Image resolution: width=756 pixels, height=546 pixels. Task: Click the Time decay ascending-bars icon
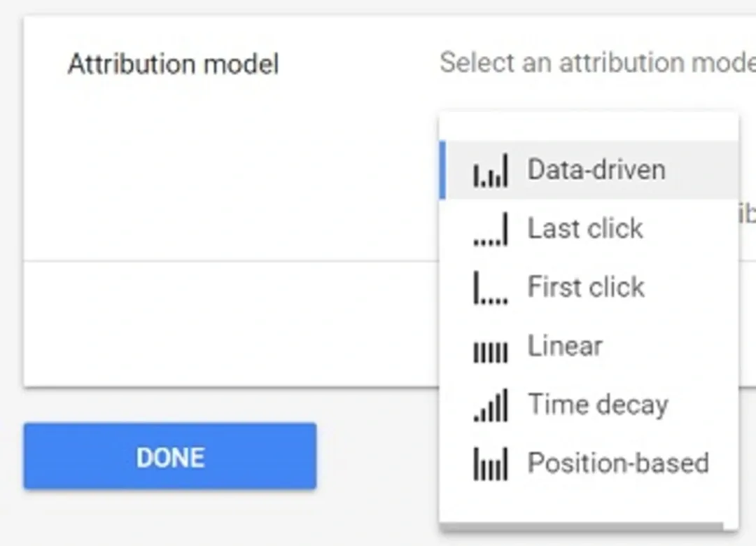[490, 405]
